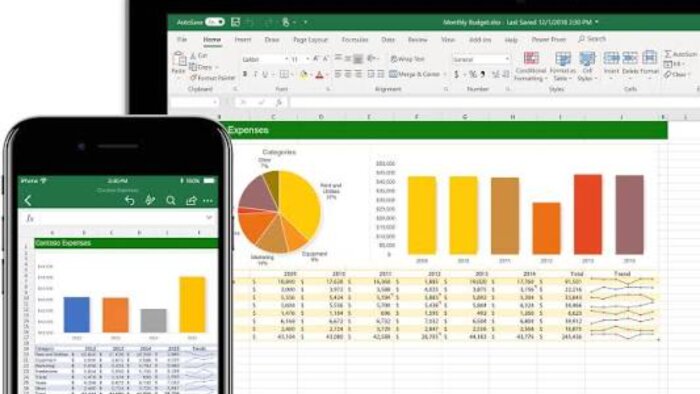
Task: Open the Power Pivot tab
Action: tap(548, 40)
